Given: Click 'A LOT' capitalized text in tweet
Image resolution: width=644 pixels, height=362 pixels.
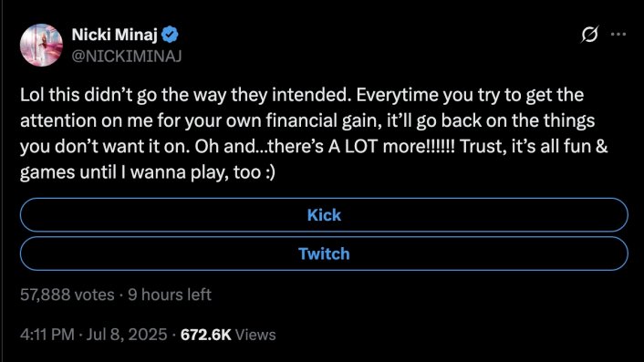Looking at the screenshot, I should (353, 146).
